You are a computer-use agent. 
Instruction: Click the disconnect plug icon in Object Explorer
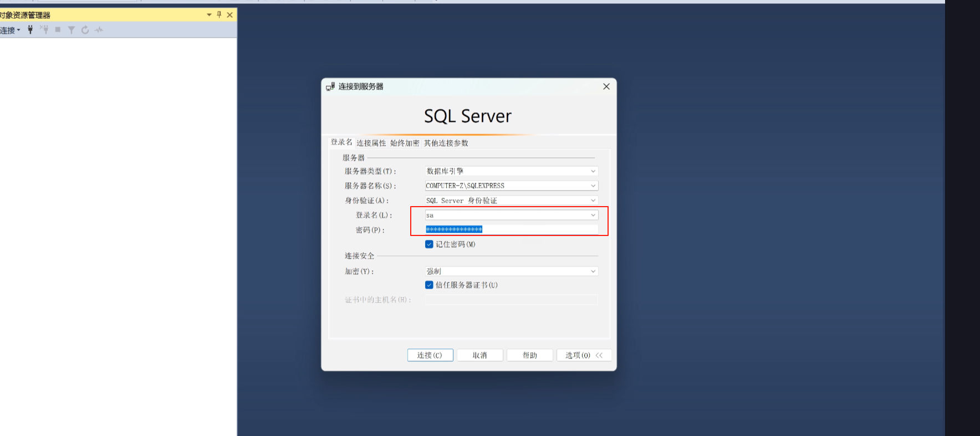click(44, 30)
